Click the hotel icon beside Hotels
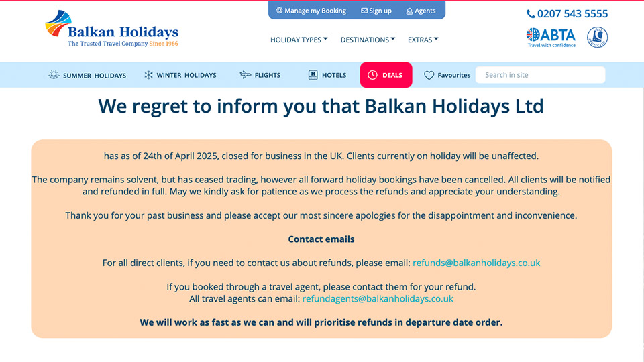The image size is (644, 362). click(x=313, y=75)
